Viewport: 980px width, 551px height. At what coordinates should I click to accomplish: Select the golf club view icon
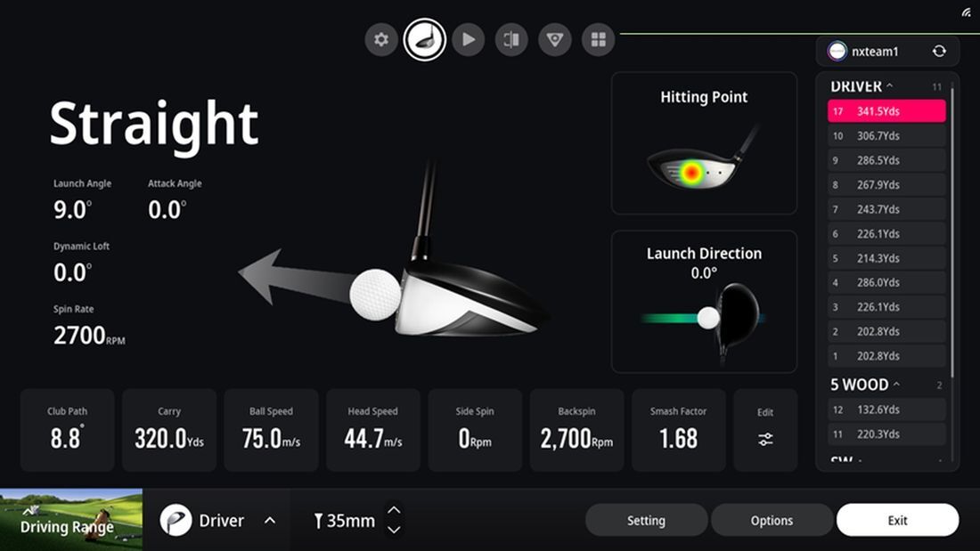(x=424, y=40)
